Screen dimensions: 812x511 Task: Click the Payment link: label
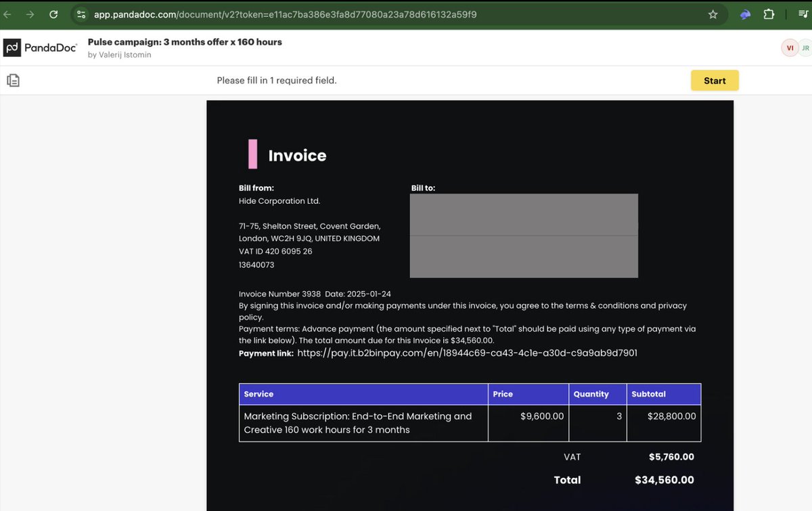[266, 353]
